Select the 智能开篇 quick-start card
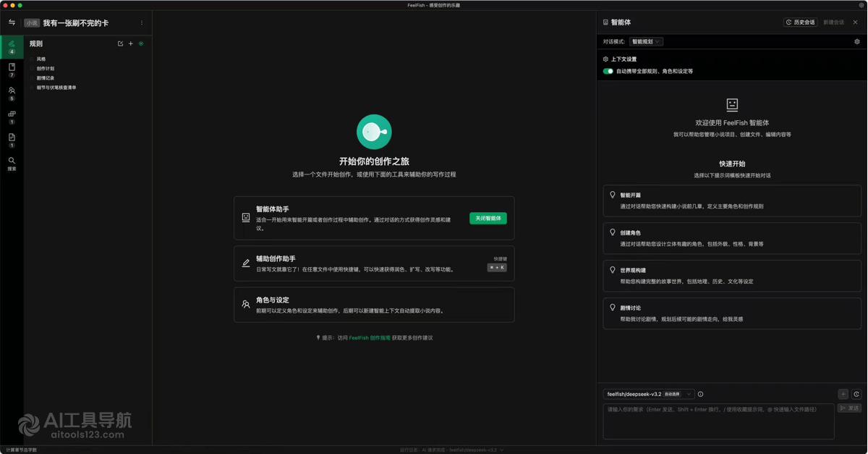The height and width of the screenshot is (454, 868). point(732,201)
